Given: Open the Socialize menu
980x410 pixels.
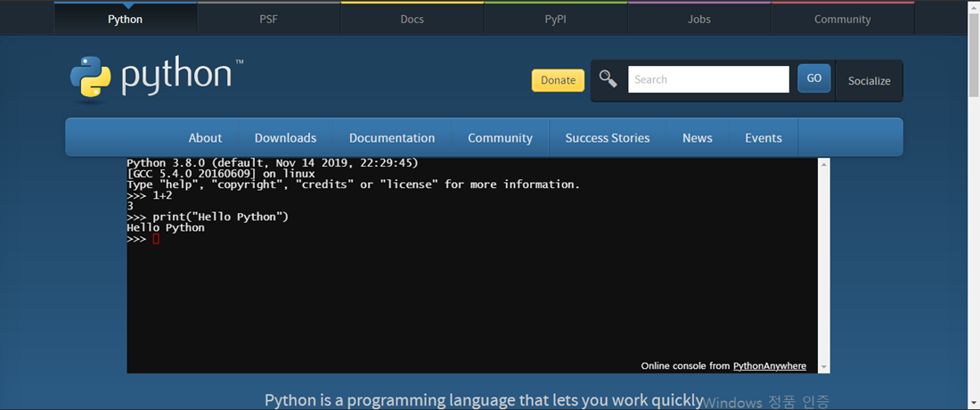Looking at the screenshot, I should coord(870,80).
